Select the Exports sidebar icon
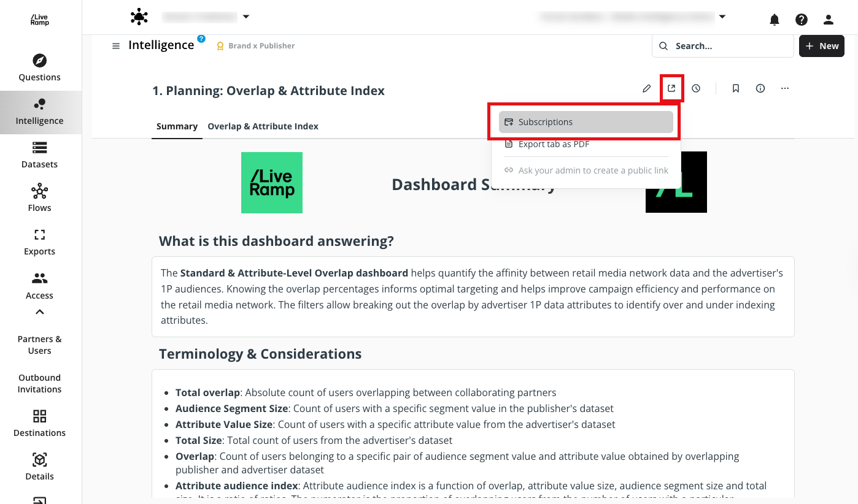 tap(39, 235)
